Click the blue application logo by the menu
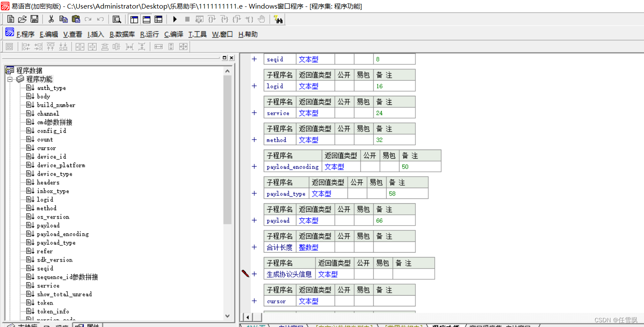The width and height of the screenshot is (644, 327). (x=9, y=32)
